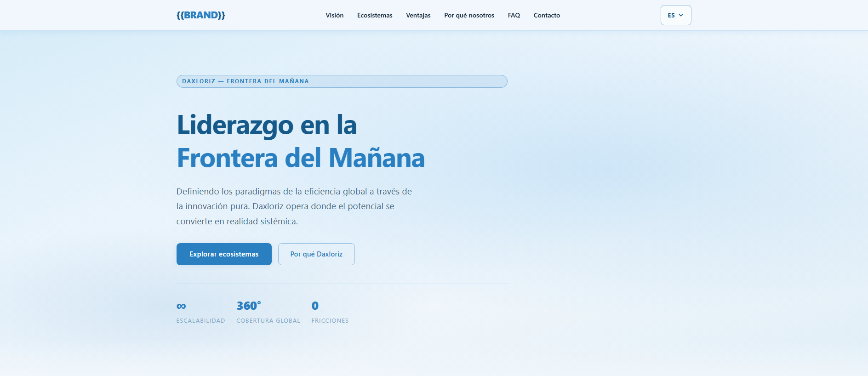This screenshot has height=376, width=868.
Task: Expand the ES language dropdown
Action: tap(676, 15)
